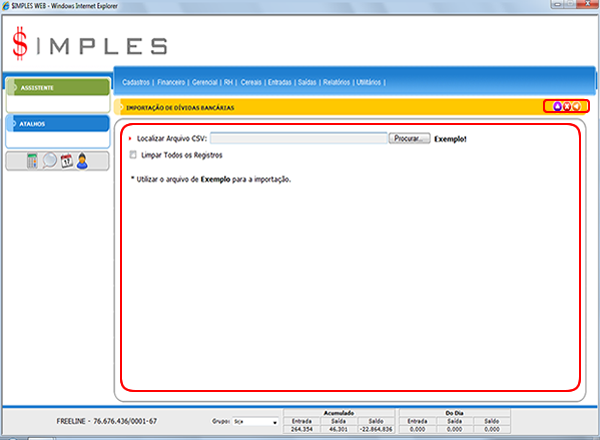Click the SIMPLES logo
Viewport: 600px width, 440px height.
coord(90,45)
